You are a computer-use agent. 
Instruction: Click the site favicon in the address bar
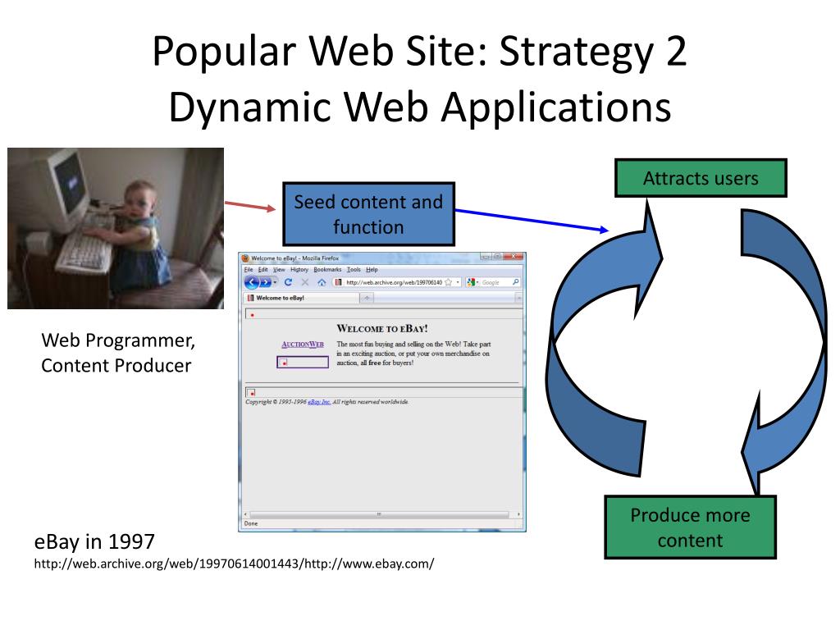[x=338, y=282]
